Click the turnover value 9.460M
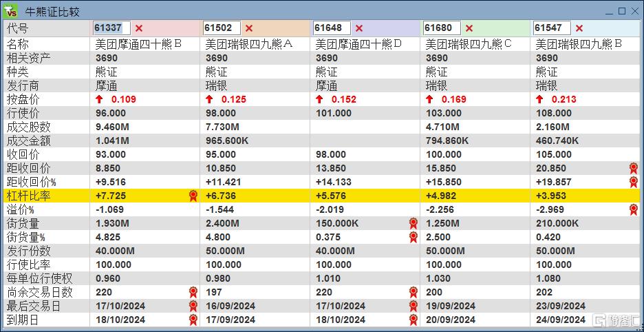 pos(112,127)
